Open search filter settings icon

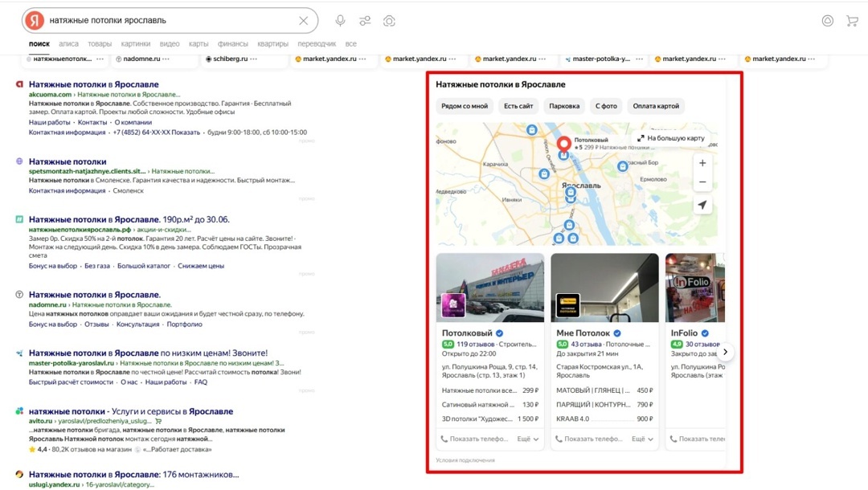coord(365,20)
